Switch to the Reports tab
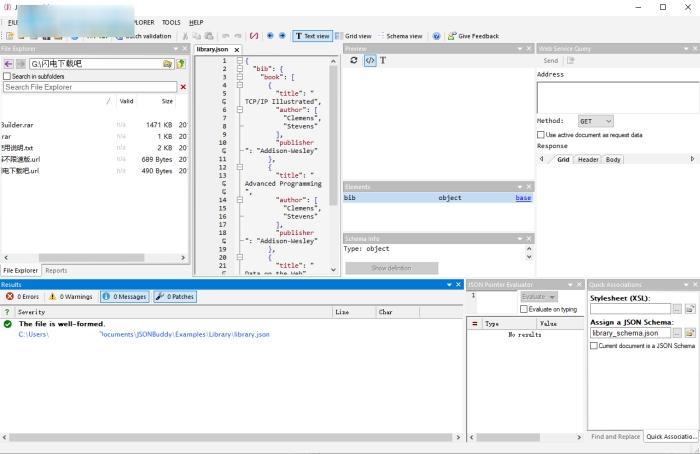Viewport: 700px width, 454px height. [x=56, y=271]
